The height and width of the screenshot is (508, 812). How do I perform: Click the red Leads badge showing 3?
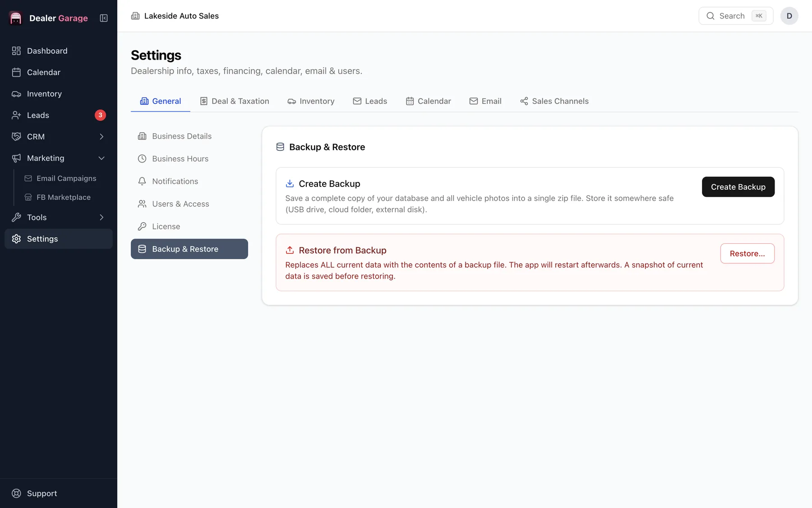tap(100, 115)
